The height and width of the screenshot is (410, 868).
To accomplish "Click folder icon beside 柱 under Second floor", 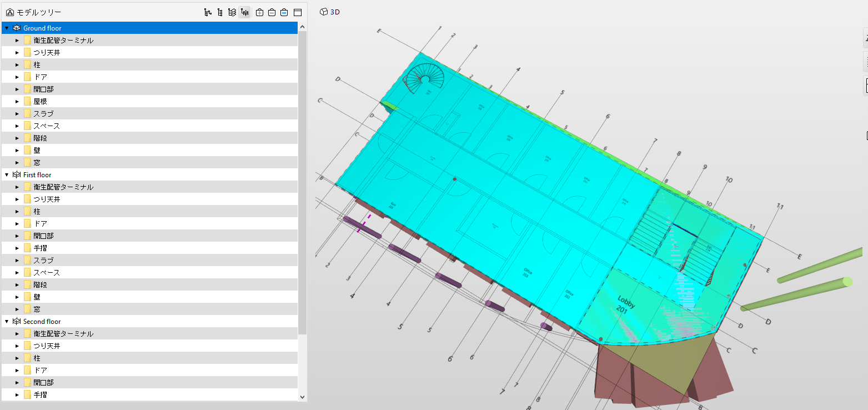I will point(27,358).
